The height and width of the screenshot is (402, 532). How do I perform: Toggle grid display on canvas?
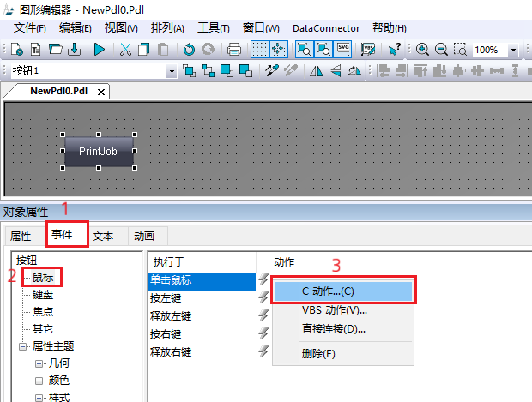point(259,50)
